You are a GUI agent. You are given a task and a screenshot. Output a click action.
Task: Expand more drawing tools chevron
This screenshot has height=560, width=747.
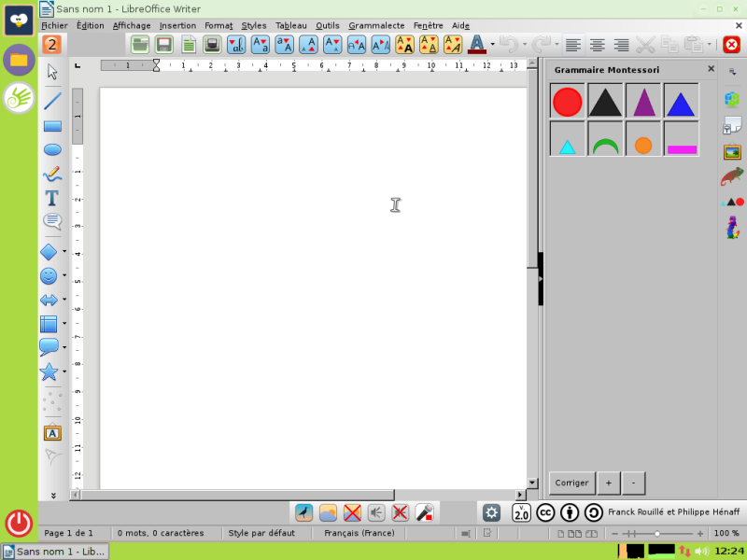[x=53, y=496]
